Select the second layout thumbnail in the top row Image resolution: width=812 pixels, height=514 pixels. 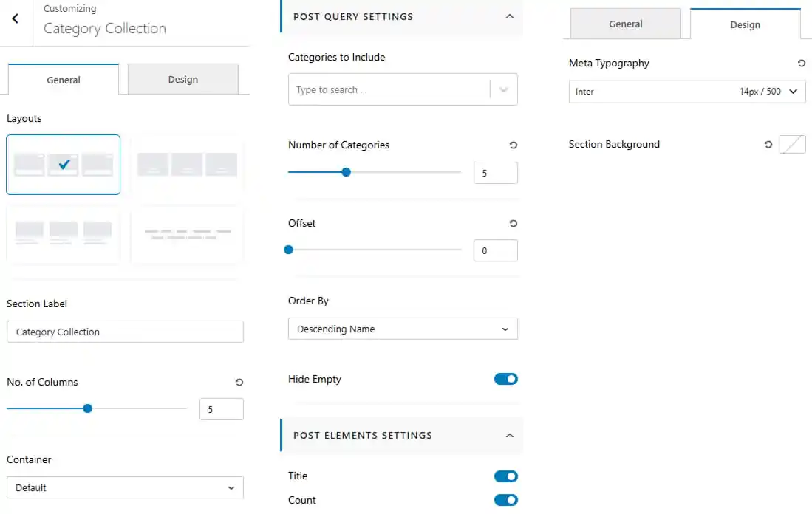(x=187, y=165)
